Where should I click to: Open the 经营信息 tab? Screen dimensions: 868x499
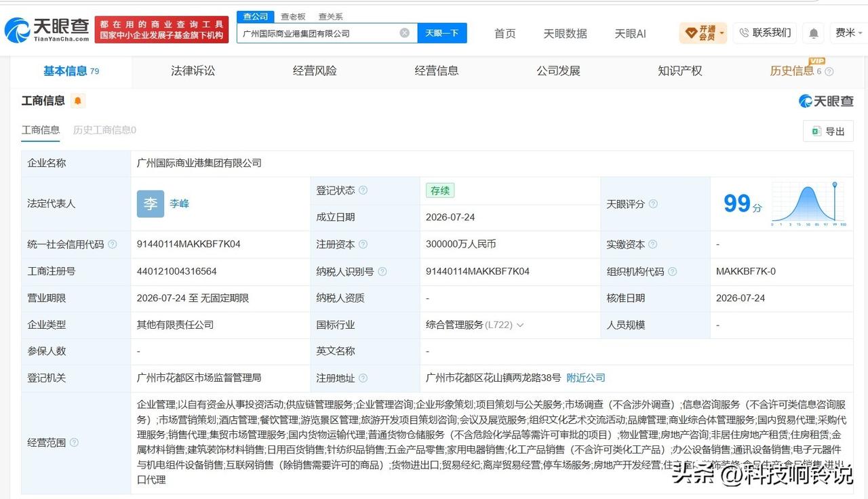point(437,71)
